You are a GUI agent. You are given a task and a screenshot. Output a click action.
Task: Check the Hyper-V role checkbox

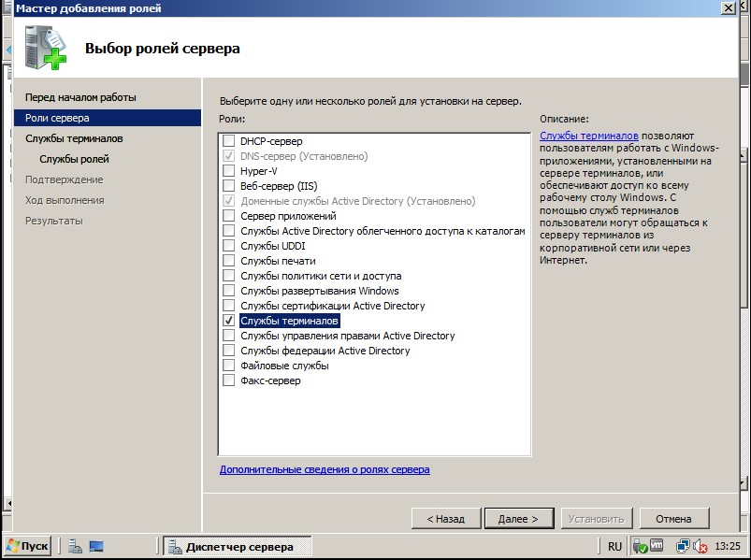(x=227, y=171)
